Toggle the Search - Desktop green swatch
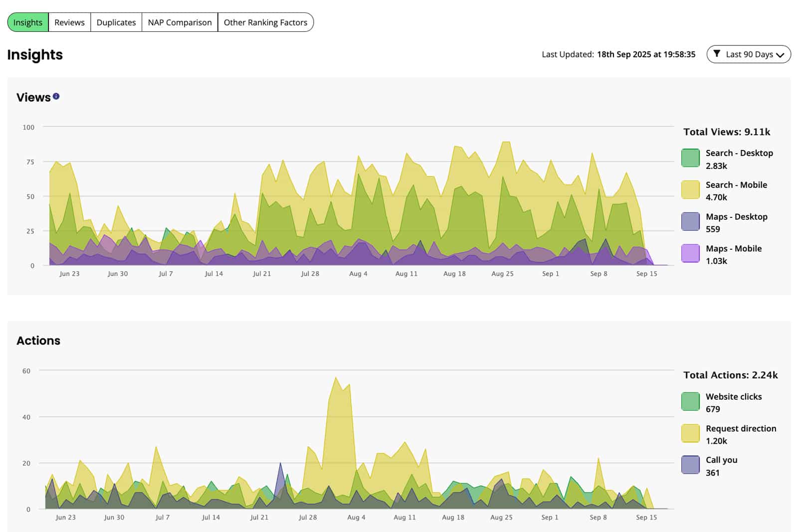The height and width of the screenshot is (532, 798). [690, 158]
